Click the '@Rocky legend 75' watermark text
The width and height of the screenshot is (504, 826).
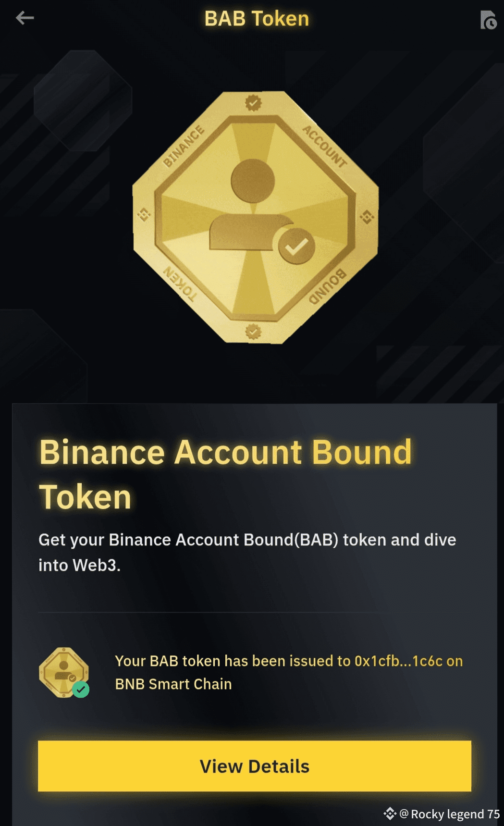pos(450,814)
